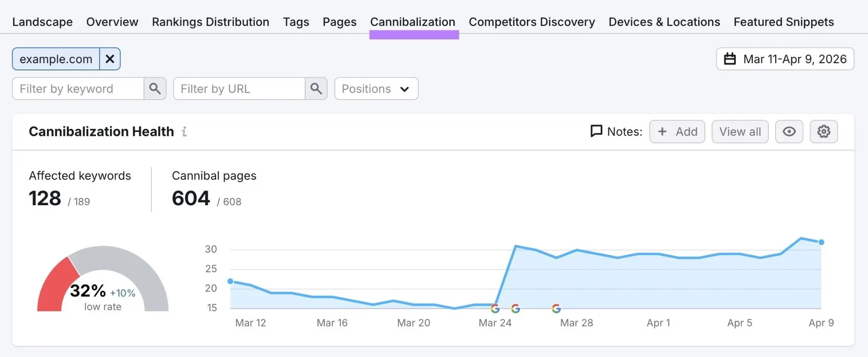Open the Rankings Distribution tab

pos(211,22)
